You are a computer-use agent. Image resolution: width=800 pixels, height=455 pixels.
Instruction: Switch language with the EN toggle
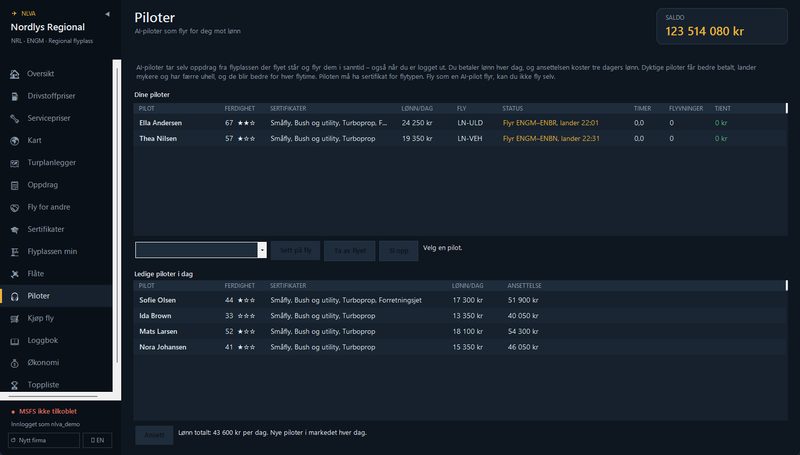click(x=97, y=440)
